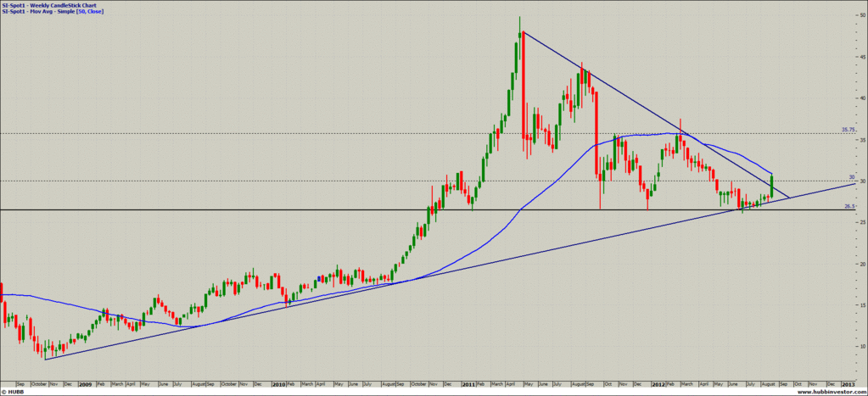
Task: Click the 50 value on price axis
Action: pyautogui.click(x=862, y=16)
